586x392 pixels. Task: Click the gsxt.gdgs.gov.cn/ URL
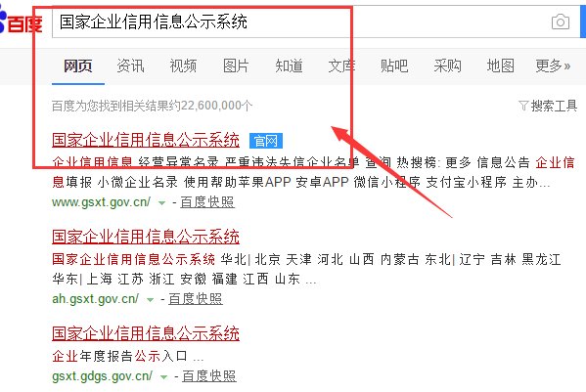(x=102, y=376)
